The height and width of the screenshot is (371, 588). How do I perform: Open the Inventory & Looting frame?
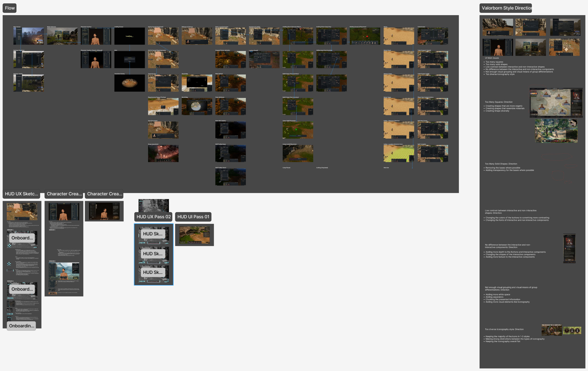click(264, 36)
